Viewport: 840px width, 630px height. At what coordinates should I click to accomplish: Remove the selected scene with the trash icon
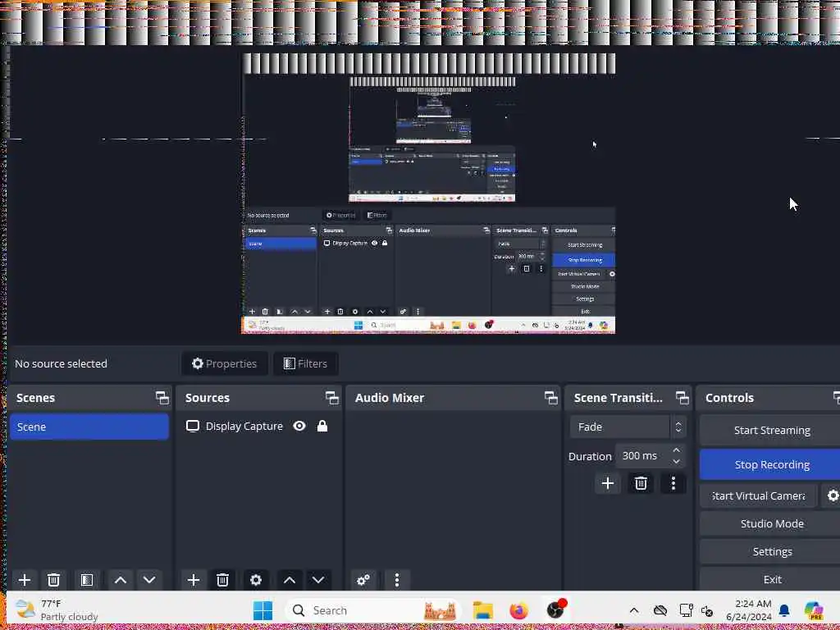53,580
